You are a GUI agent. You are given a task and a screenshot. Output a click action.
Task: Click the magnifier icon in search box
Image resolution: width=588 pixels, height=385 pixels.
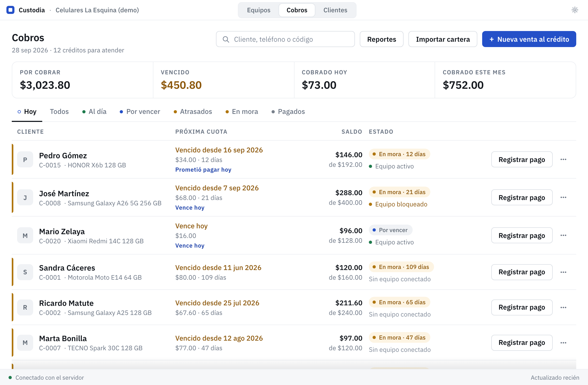[x=226, y=39]
